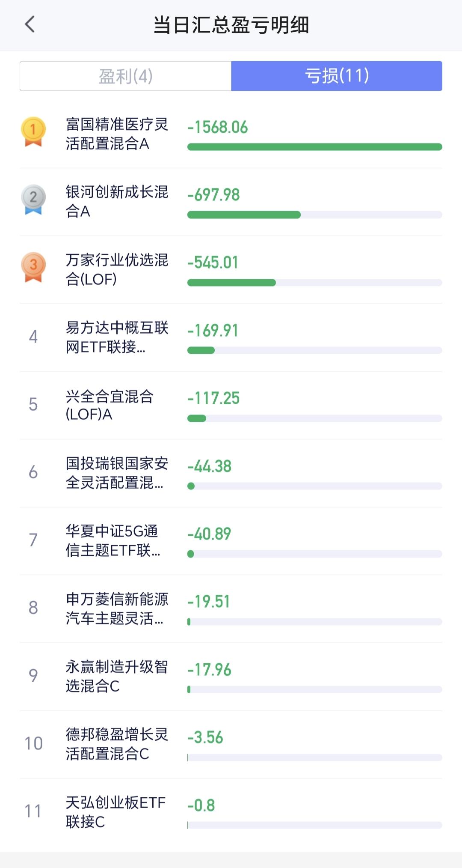Open 国投瑞银国家安全灵活配置 fund

tap(231, 473)
